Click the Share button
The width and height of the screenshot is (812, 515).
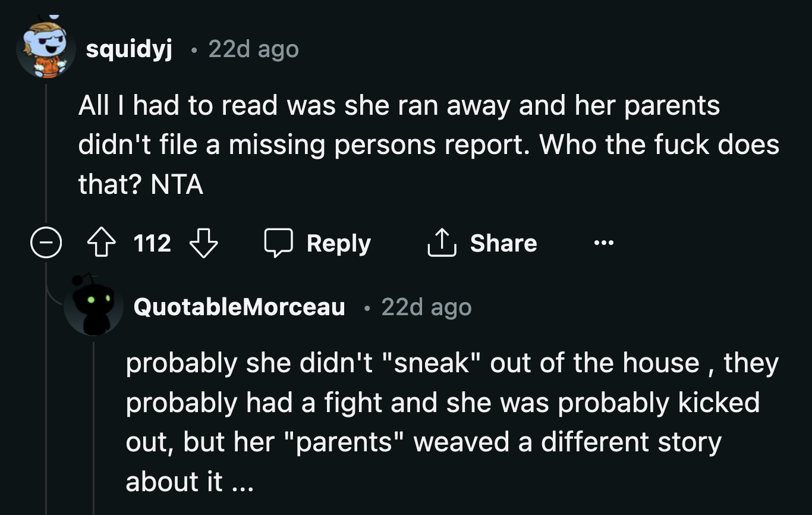click(483, 243)
